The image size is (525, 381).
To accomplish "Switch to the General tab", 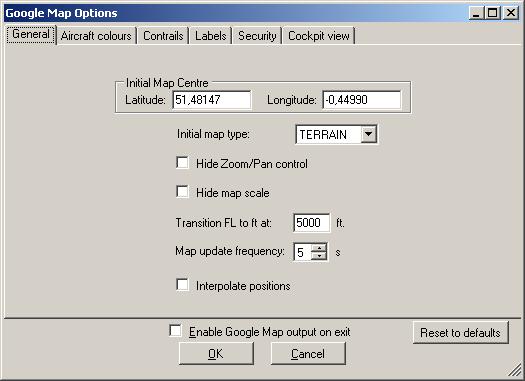I will [x=31, y=34].
